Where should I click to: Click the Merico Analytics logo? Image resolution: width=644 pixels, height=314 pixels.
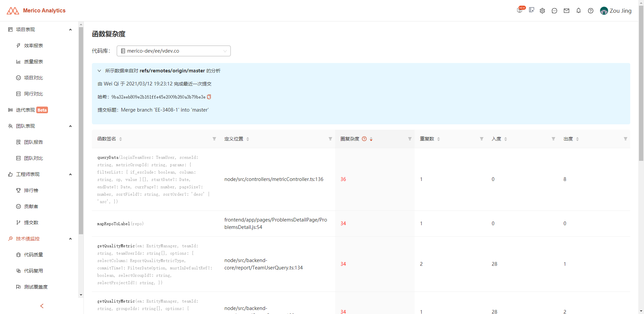click(x=36, y=11)
